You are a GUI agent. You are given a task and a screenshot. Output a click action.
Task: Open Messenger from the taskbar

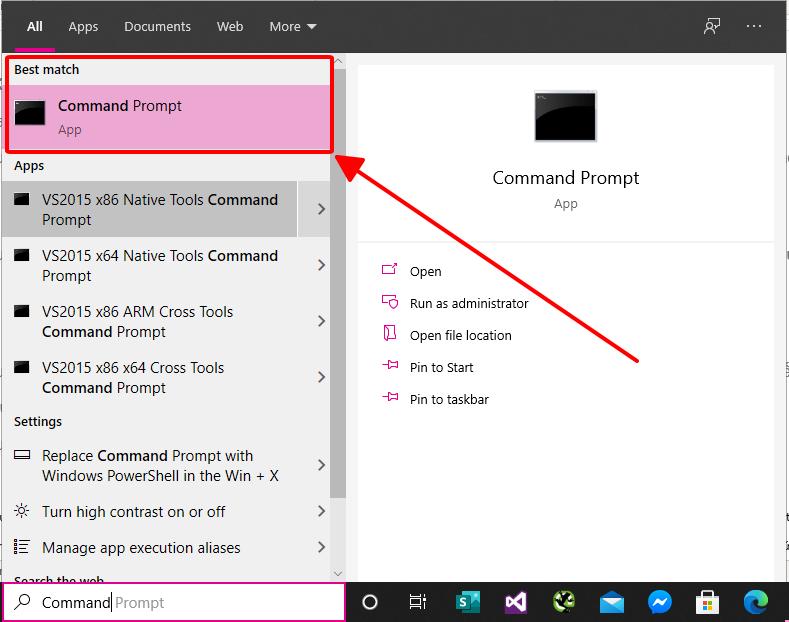click(660, 602)
